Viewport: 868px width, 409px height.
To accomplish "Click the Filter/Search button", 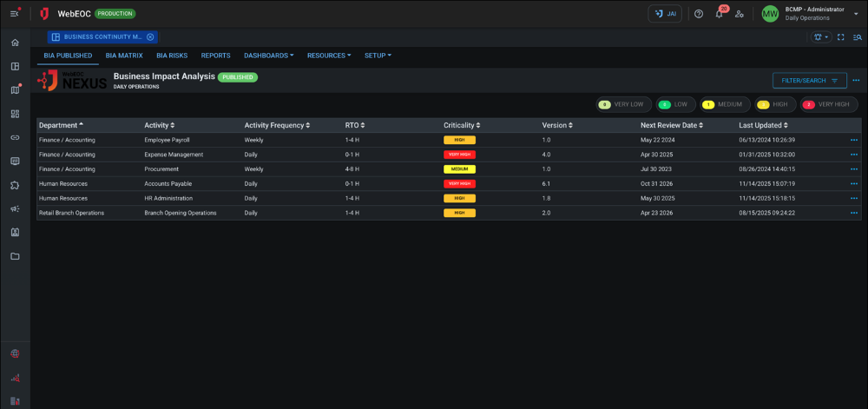I will tap(809, 81).
